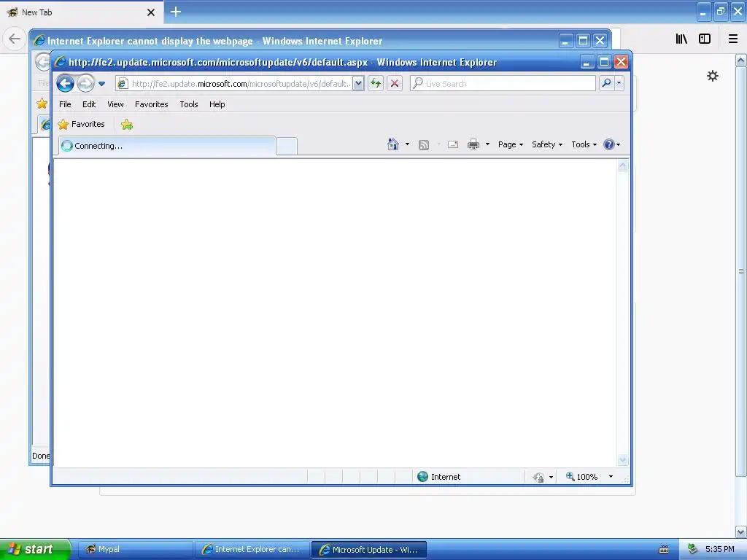747x560 pixels.
Task: Click Add to Favorites Bar icon
Action: (x=127, y=125)
